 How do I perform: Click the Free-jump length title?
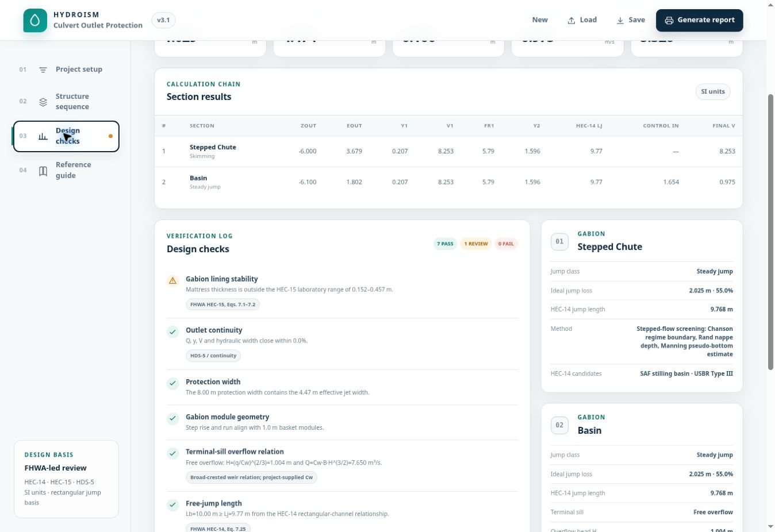213,504
